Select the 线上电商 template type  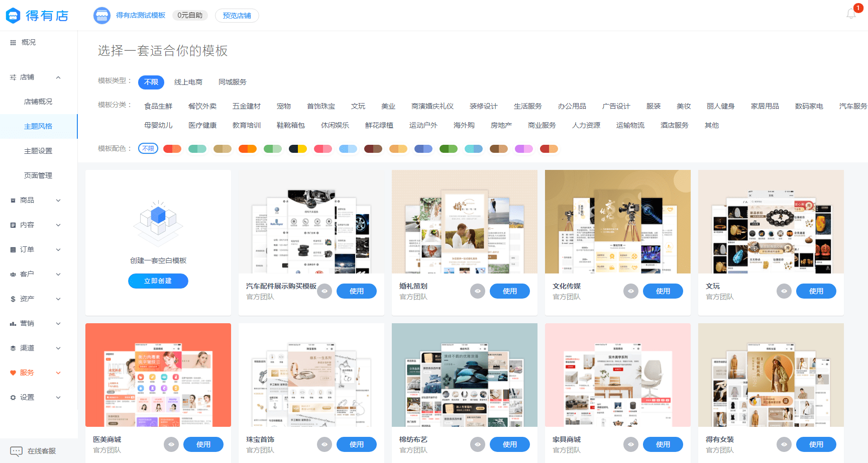[x=188, y=82]
